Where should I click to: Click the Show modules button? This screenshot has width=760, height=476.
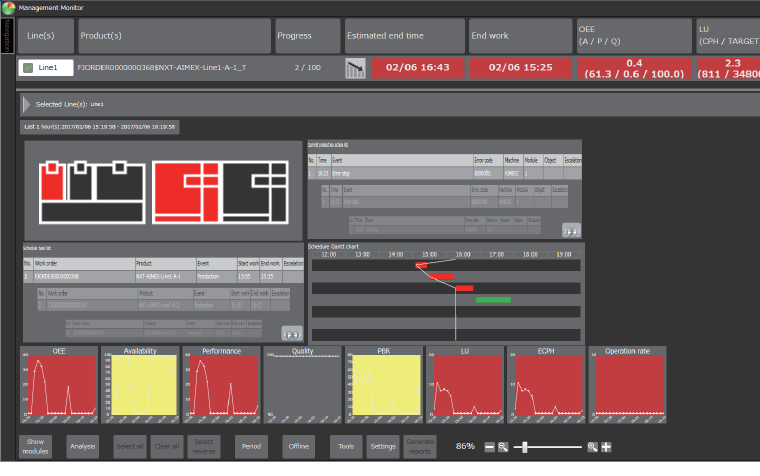click(x=35, y=446)
